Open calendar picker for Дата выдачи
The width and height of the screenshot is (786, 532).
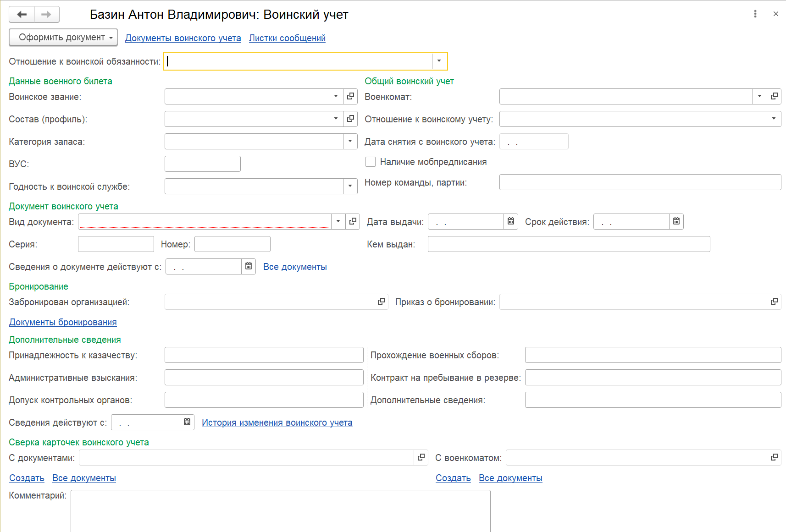click(511, 222)
